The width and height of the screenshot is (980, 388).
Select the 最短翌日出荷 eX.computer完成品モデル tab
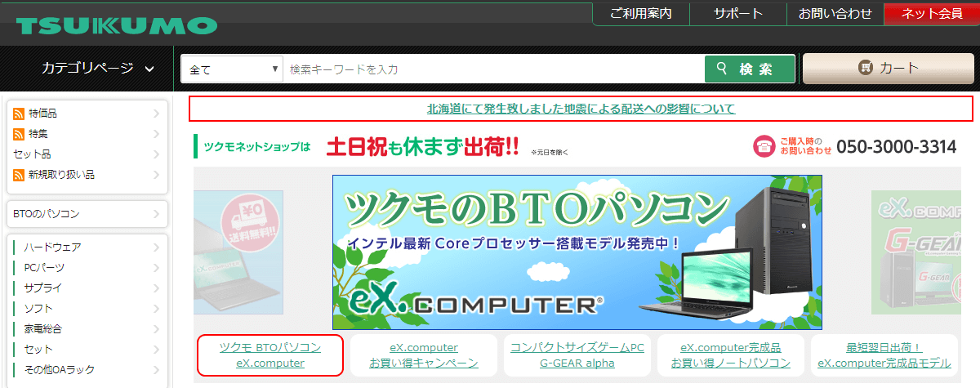884,355
